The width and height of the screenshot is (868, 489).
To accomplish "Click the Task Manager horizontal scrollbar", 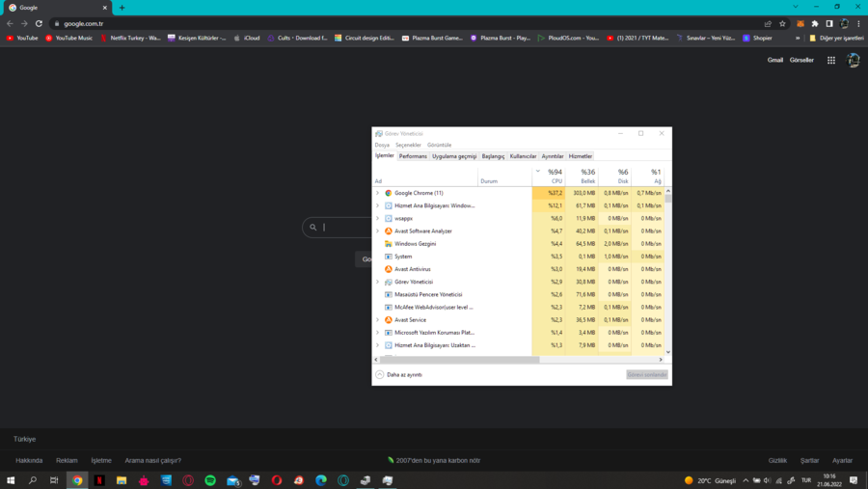I will 459,360.
